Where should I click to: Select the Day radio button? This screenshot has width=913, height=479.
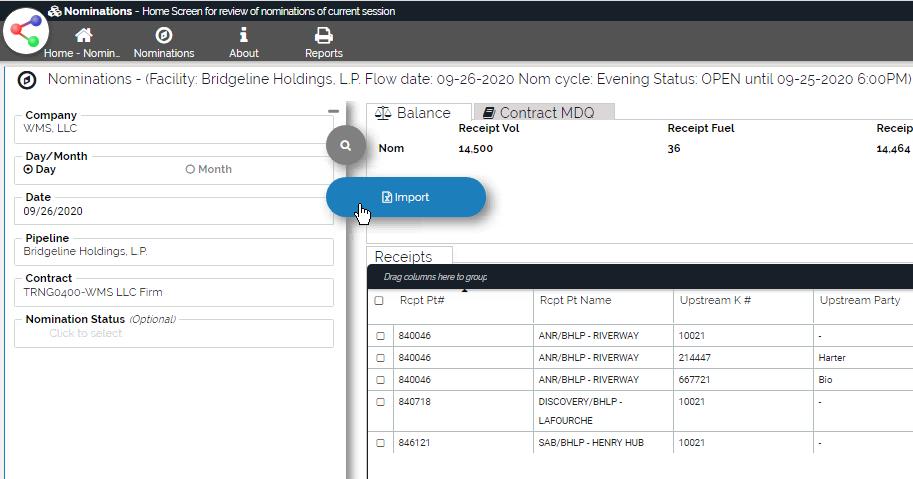29,170
